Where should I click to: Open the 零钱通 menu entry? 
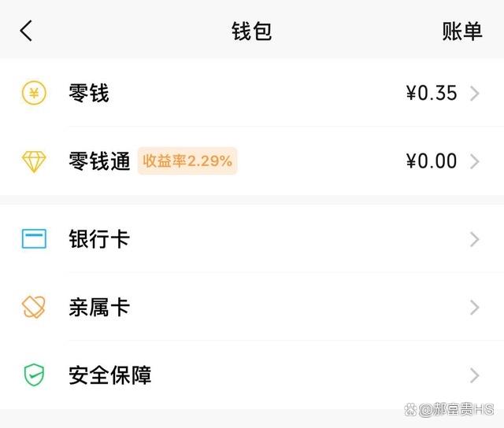pos(99,161)
